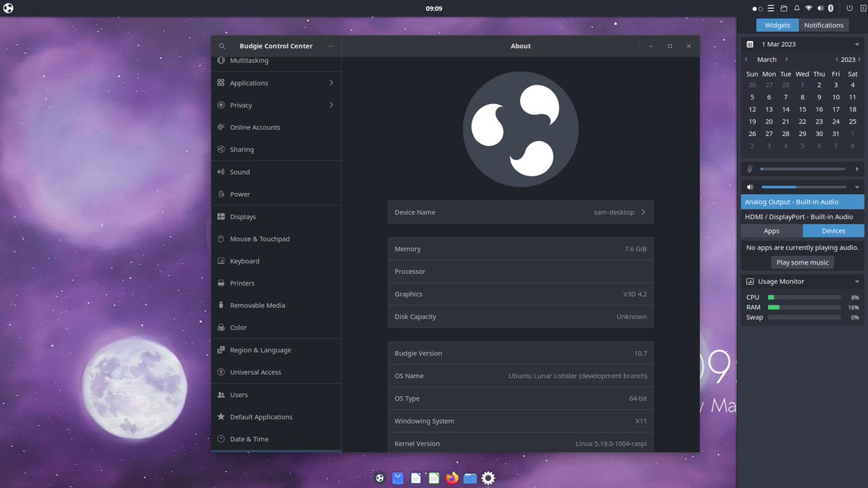Collapse the calendar widget with its arrow
868x488 pixels.
pyautogui.click(x=857, y=44)
